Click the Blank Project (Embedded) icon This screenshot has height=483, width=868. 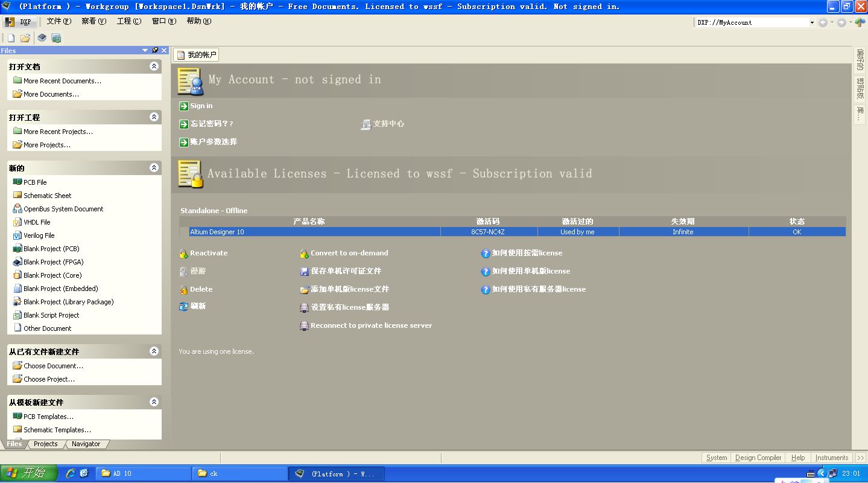(x=17, y=289)
